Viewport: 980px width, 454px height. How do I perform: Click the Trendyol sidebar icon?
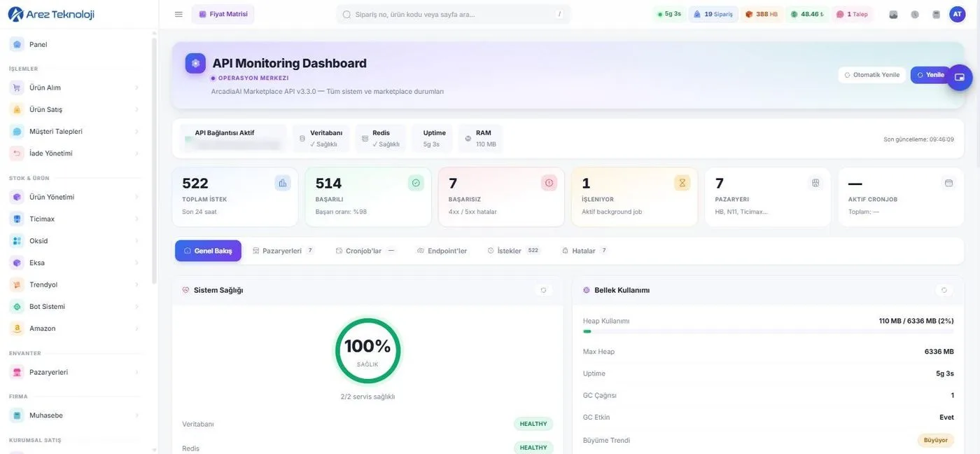(x=17, y=284)
